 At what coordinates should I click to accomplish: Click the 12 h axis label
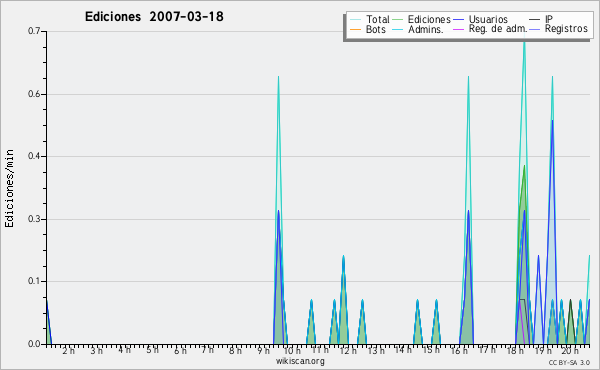click(348, 351)
